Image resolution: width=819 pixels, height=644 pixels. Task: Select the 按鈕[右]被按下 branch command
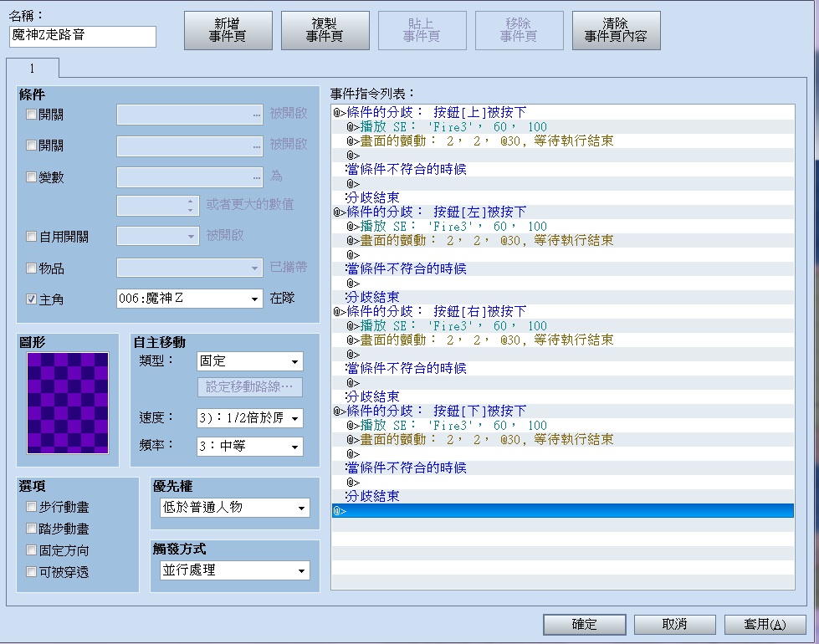pos(563,311)
